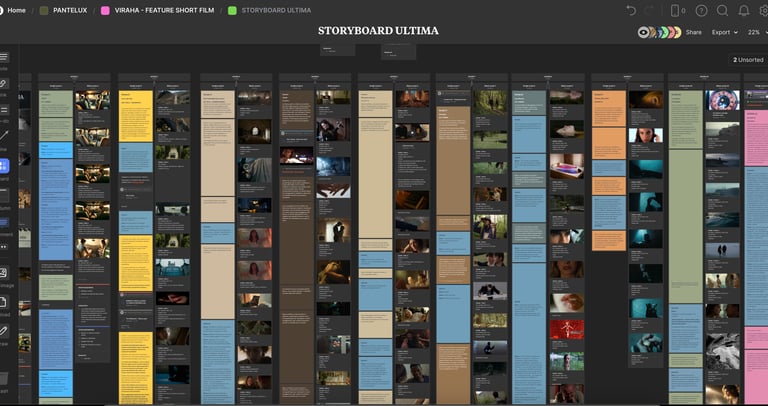Select the Draw pen tool

tap(4, 333)
